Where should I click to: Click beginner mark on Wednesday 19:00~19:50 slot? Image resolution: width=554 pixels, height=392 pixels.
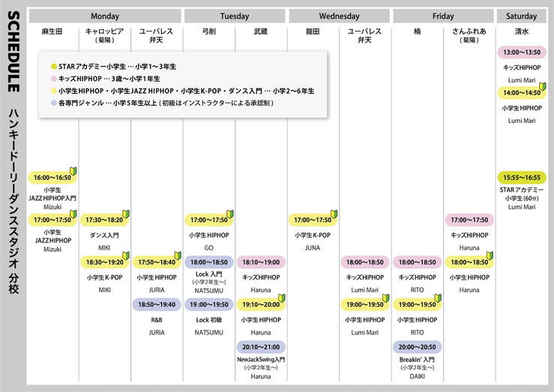pyautogui.click(x=386, y=298)
